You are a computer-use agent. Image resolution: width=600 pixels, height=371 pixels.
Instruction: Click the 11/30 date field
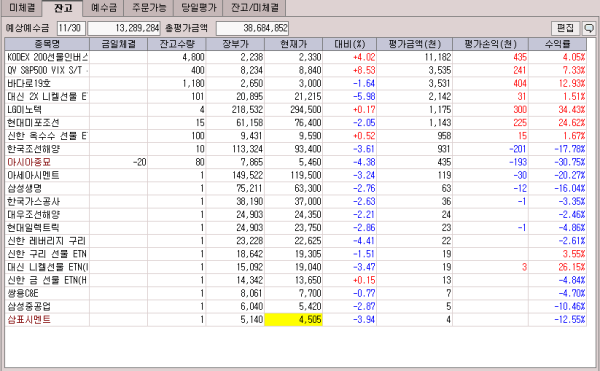[x=71, y=28]
